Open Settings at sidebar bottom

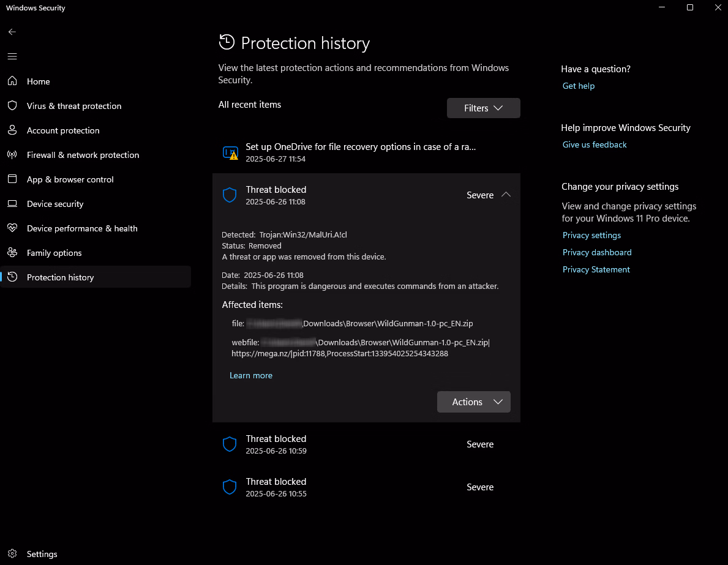[x=95, y=554]
